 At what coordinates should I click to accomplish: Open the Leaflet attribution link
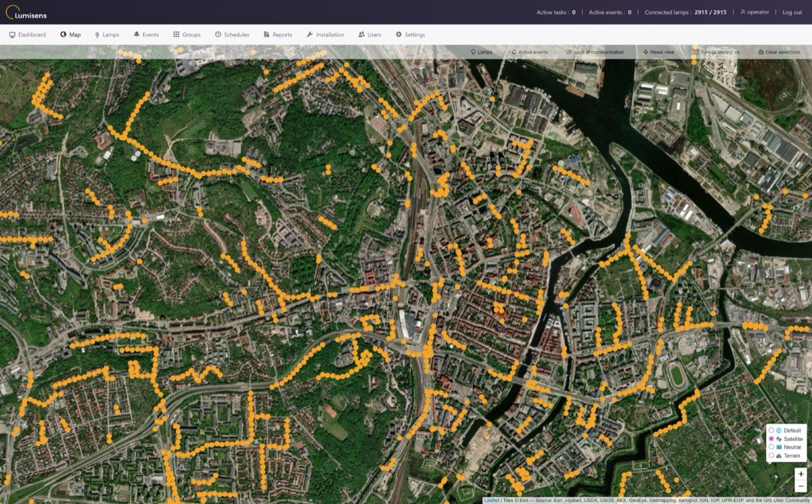[x=491, y=501]
